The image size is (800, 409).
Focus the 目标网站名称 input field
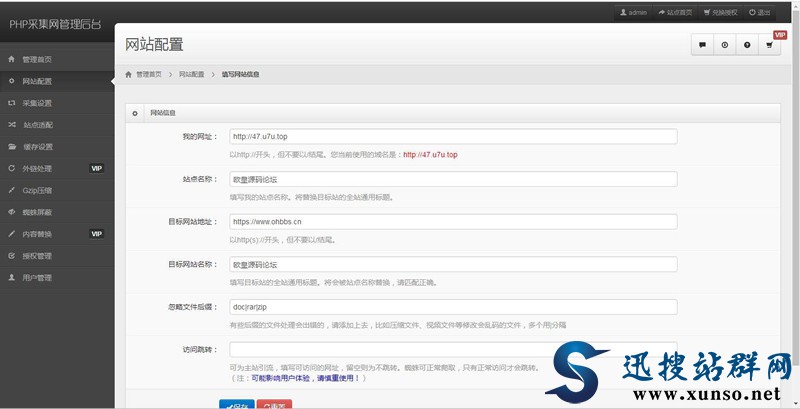click(x=453, y=265)
